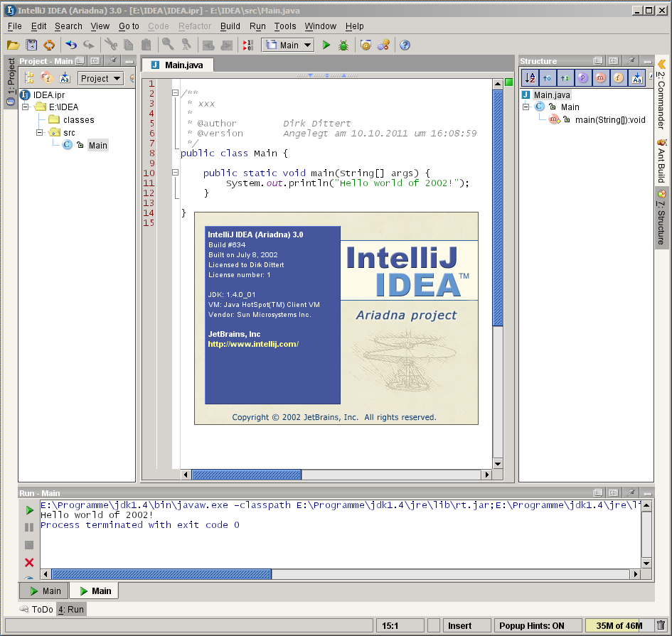Open the Search menu
The width and height of the screenshot is (672, 636).
click(x=68, y=26)
